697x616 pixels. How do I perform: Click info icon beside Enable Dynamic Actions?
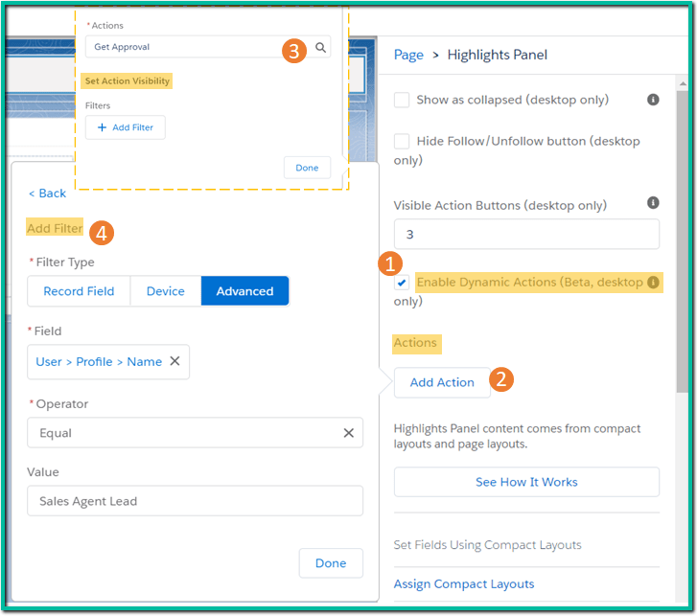(x=653, y=283)
